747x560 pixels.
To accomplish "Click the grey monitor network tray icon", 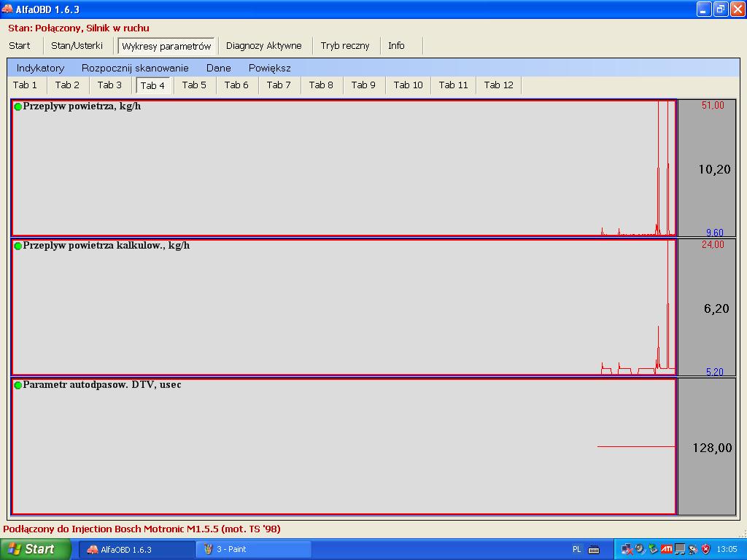I will [680, 550].
